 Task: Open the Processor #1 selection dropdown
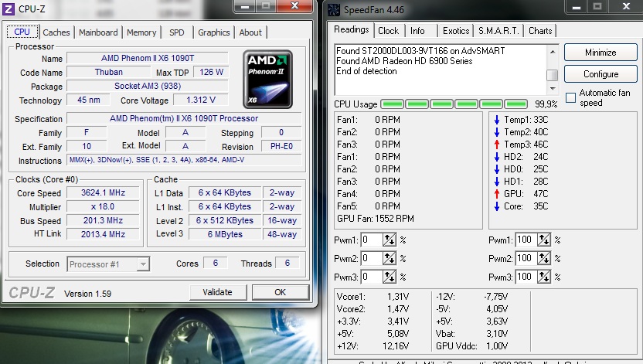tap(143, 264)
